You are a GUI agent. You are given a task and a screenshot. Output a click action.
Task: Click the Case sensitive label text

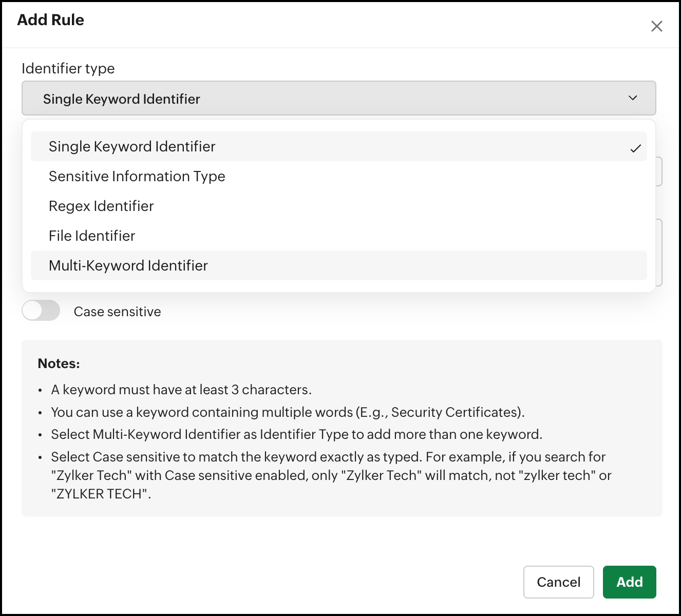pos(117,312)
